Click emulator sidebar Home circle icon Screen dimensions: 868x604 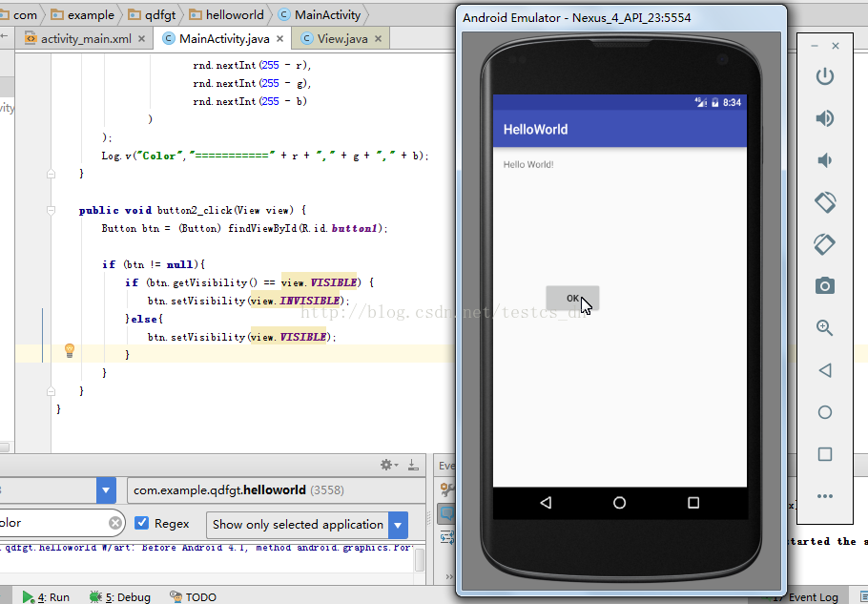tap(825, 412)
